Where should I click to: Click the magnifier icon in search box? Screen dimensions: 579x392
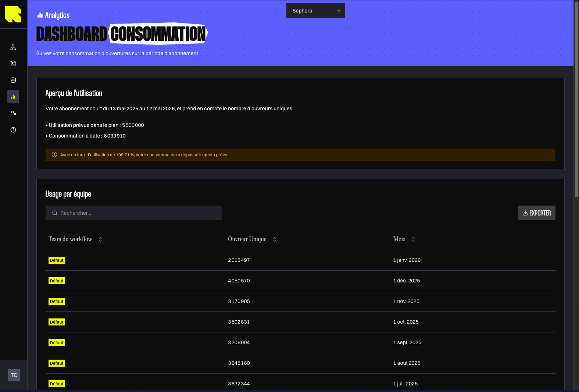point(55,213)
